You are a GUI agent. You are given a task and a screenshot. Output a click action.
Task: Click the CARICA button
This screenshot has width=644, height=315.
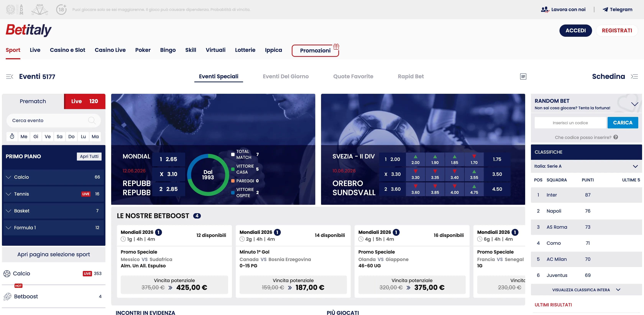(623, 122)
